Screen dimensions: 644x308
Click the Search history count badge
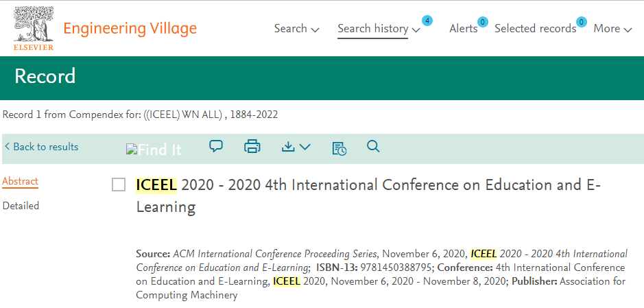click(x=427, y=20)
